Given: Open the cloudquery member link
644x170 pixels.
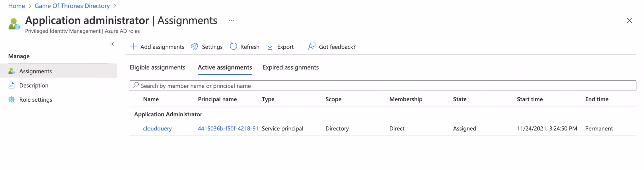Looking at the screenshot, I should pos(157,129).
